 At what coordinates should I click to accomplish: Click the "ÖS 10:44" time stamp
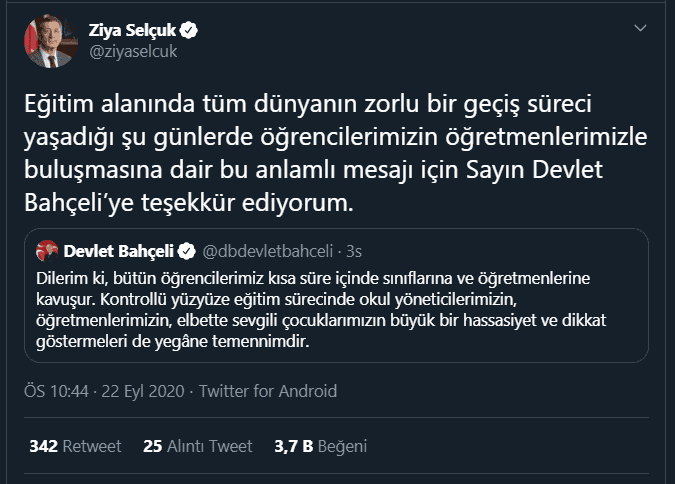pyautogui.click(x=55, y=391)
